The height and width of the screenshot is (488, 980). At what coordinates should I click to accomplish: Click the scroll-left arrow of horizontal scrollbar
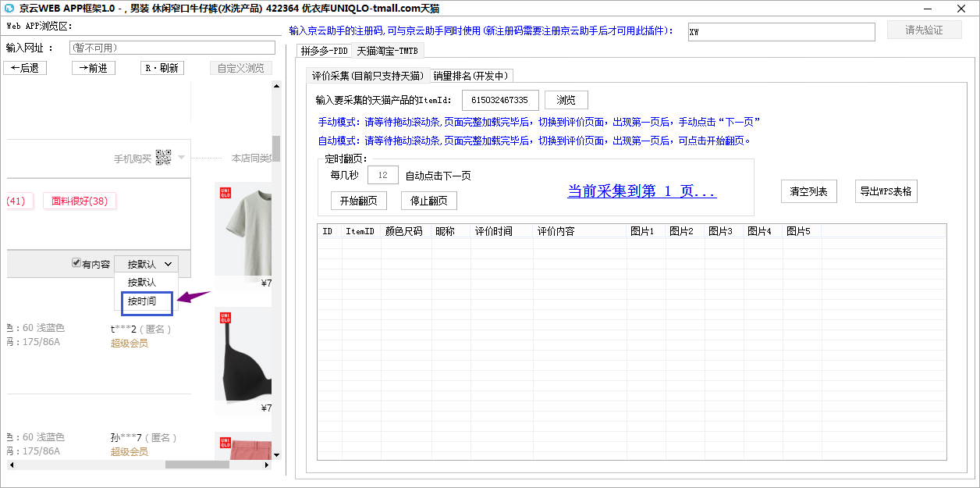point(11,465)
